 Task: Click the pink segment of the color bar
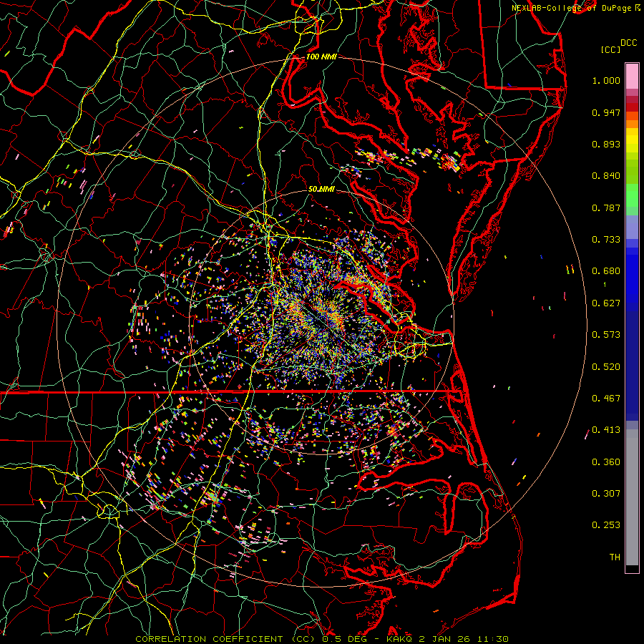[x=632, y=77]
